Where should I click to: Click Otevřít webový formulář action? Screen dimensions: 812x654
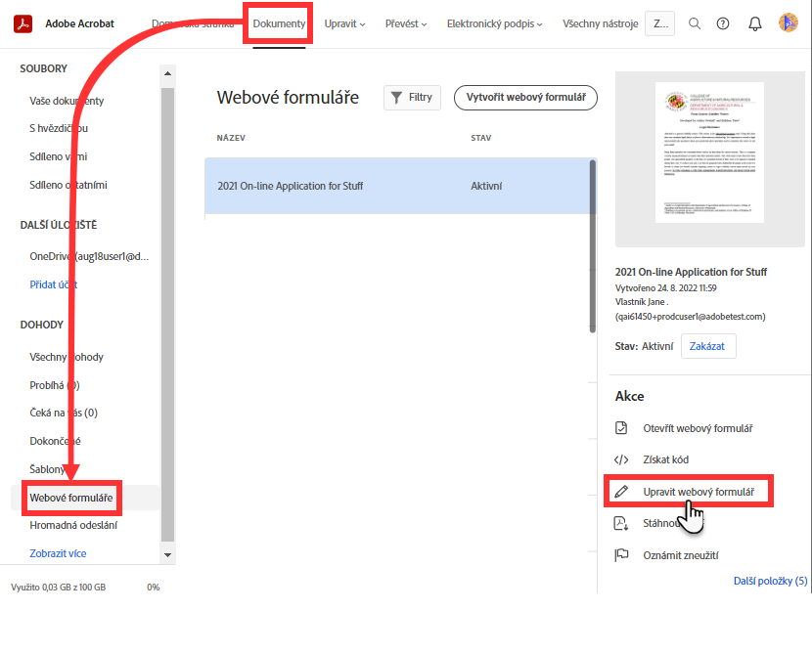pos(698,428)
